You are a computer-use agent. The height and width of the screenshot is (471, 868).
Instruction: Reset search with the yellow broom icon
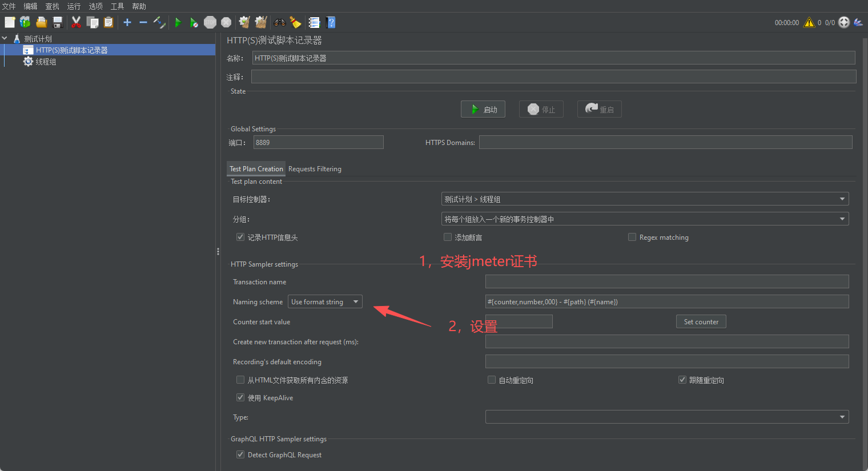coord(295,22)
